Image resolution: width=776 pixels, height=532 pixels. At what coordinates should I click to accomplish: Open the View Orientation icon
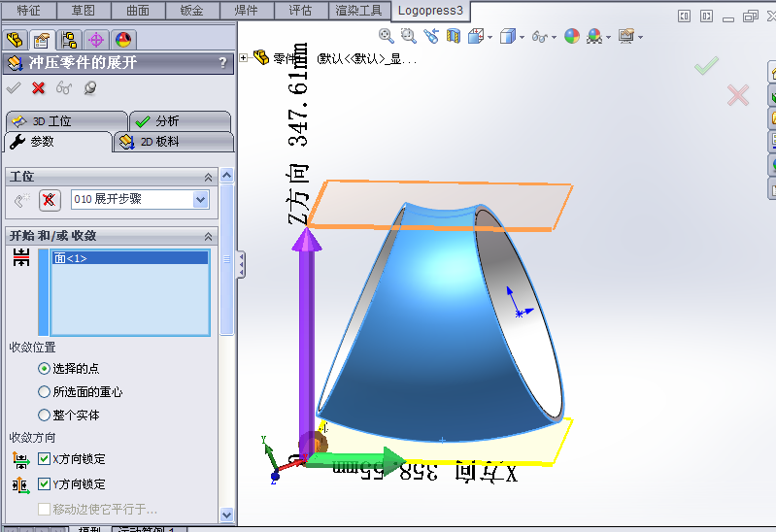476,36
